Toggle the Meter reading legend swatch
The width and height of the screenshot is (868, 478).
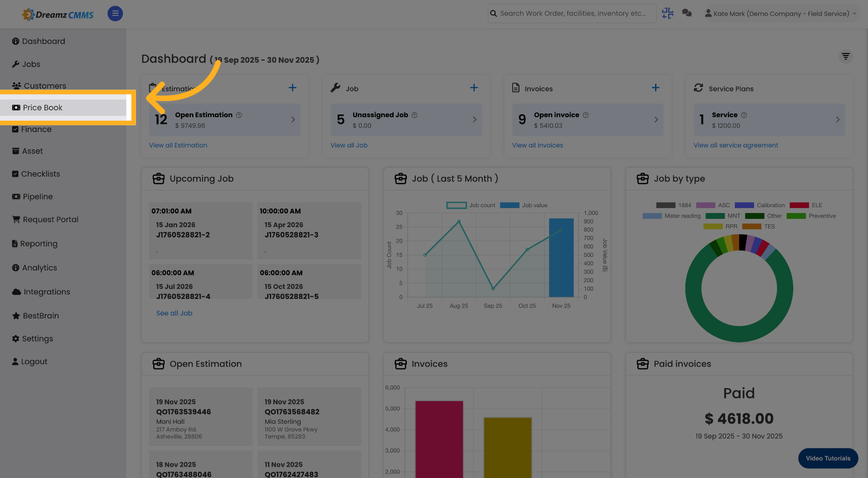pyautogui.click(x=652, y=216)
